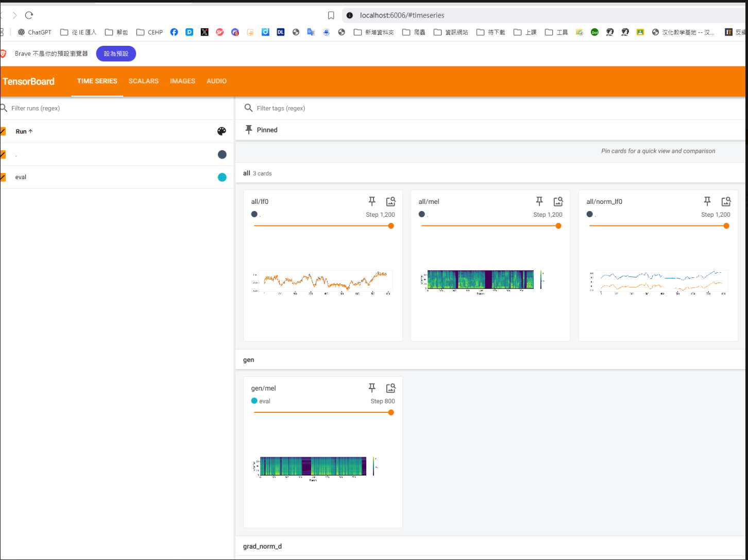Click the browser bookmark icon

coord(331,15)
